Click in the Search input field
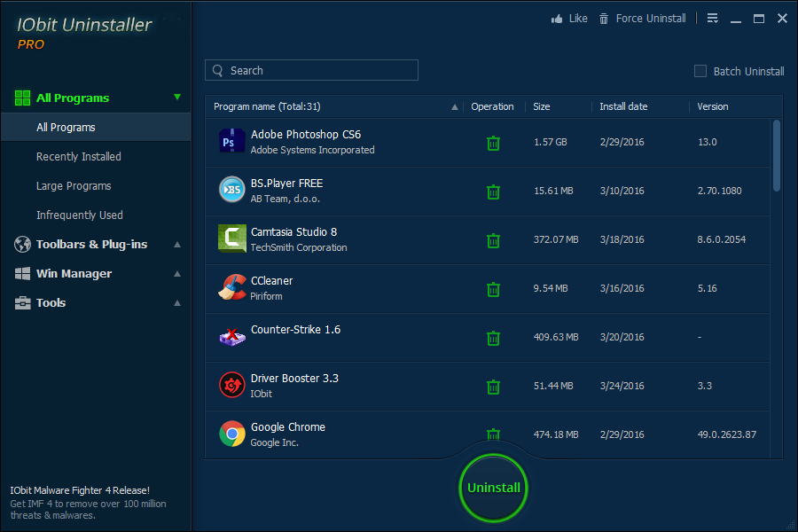798x532 pixels. point(311,70)
